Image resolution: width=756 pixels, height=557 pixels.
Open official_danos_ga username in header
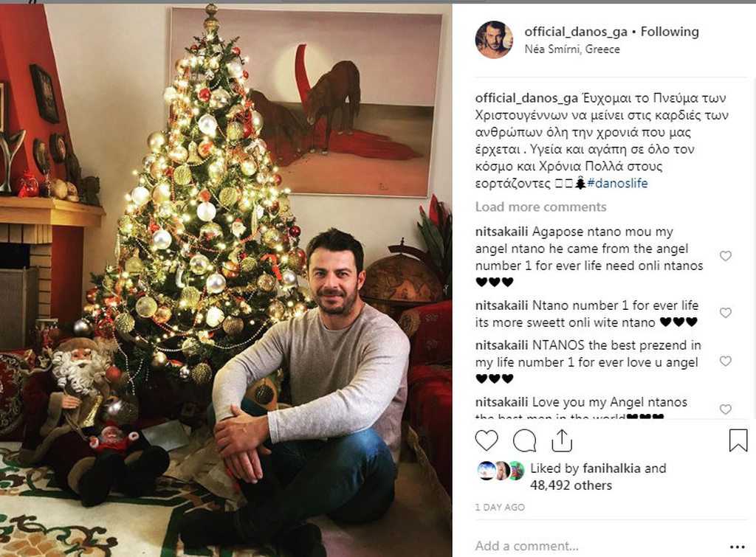click(576, 32)
